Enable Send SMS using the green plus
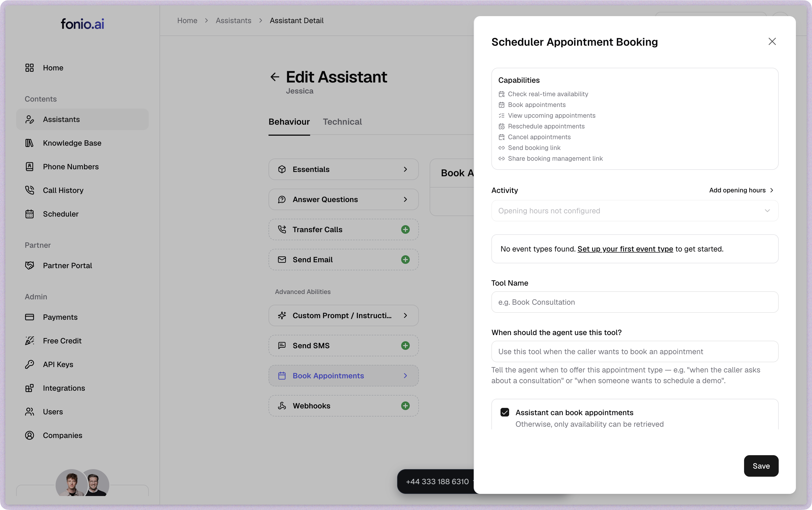This screenshot has height=510, width=812. point(405,346)
